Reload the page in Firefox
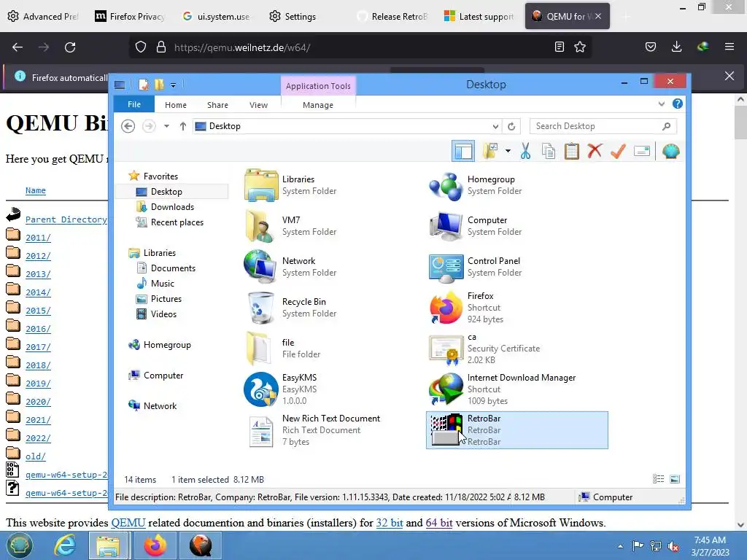Viewport: 747px width, 560px height. (70, 47)
